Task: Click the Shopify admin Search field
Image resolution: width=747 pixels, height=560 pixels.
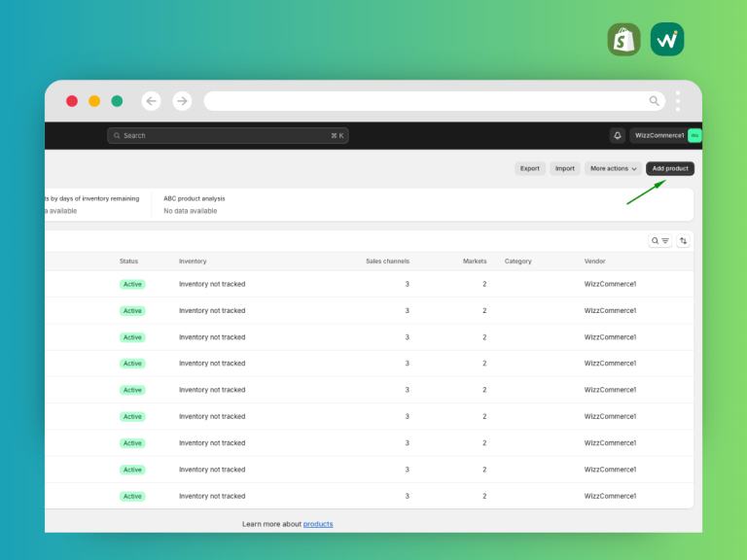Action: [x=228, y=136]
